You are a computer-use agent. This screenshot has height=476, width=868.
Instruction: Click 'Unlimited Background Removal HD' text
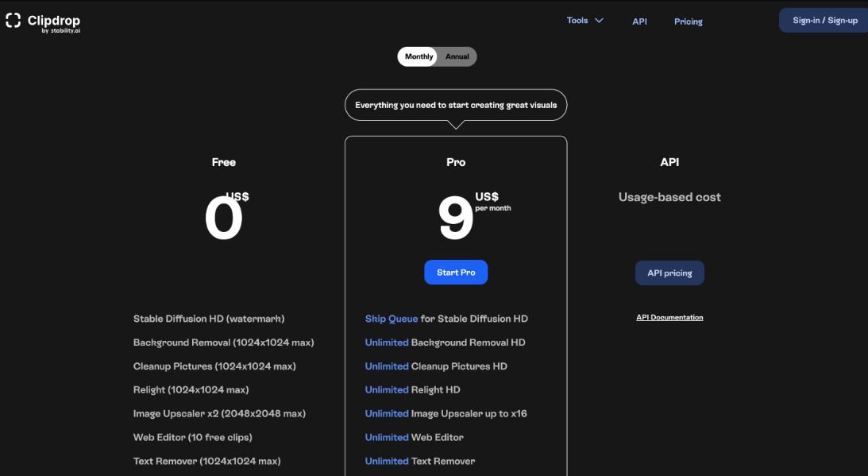click(445, 342)
